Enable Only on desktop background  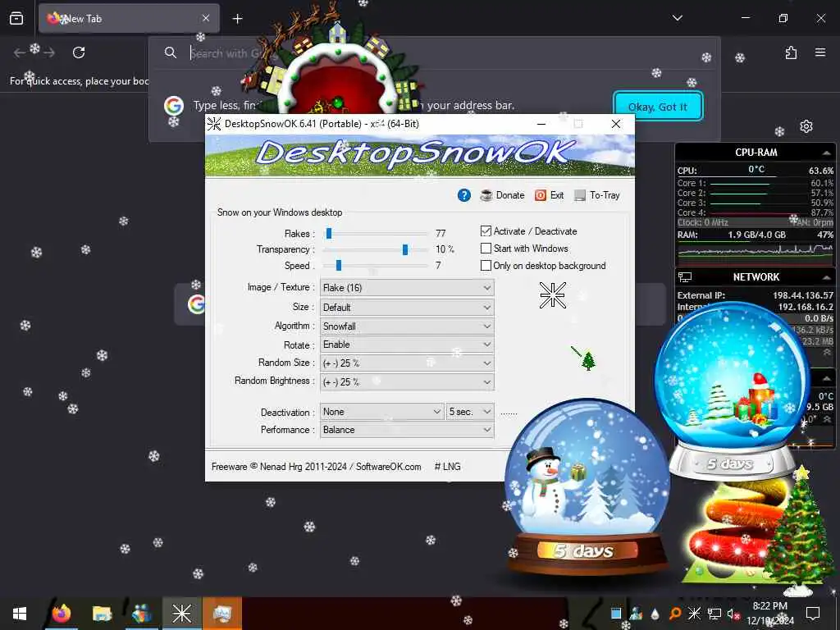pos(486,266)
